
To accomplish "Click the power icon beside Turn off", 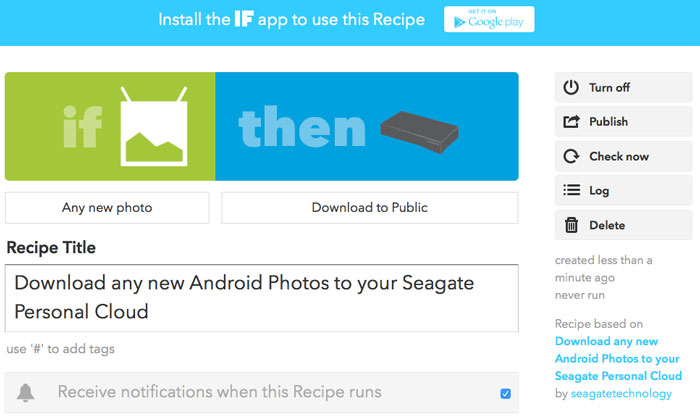I will [x=571, y=88].
